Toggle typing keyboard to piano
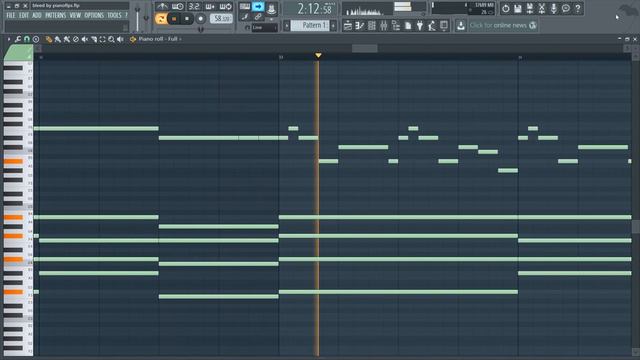The image size is (640, 360). tap(245, 7)
